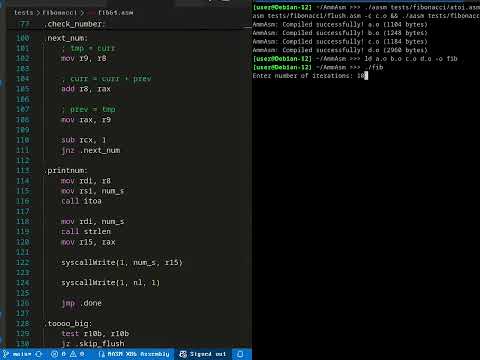Click the '; prev = tmp' comment
Image resolution: width=480 pixels, height=360 pixels.
tap(88, 109)
